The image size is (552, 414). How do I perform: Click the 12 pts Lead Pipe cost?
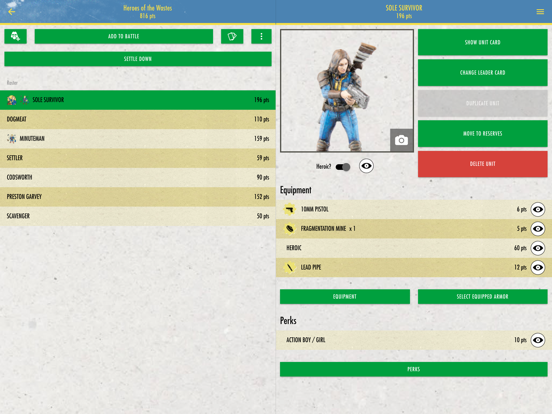(520, 268)
